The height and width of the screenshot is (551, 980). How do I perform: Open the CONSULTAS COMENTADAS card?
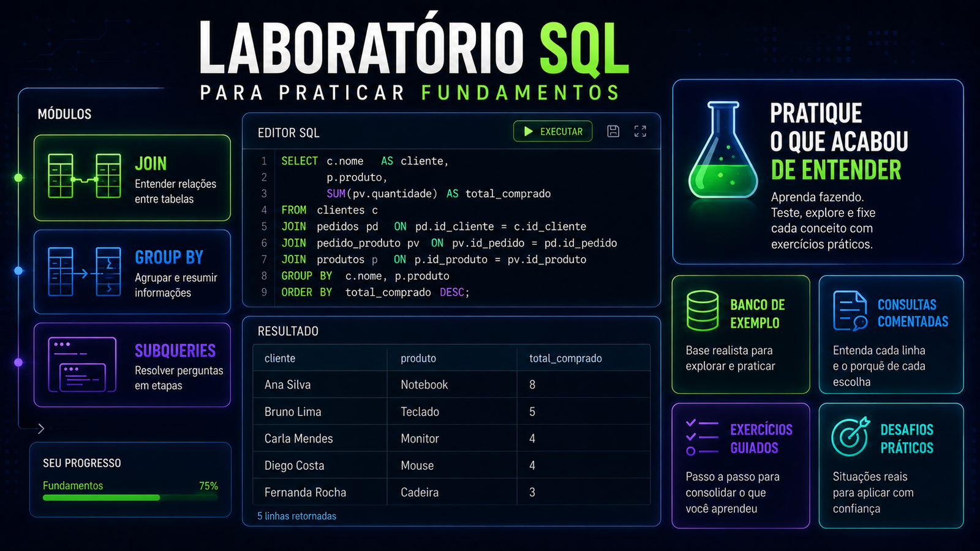891,334
